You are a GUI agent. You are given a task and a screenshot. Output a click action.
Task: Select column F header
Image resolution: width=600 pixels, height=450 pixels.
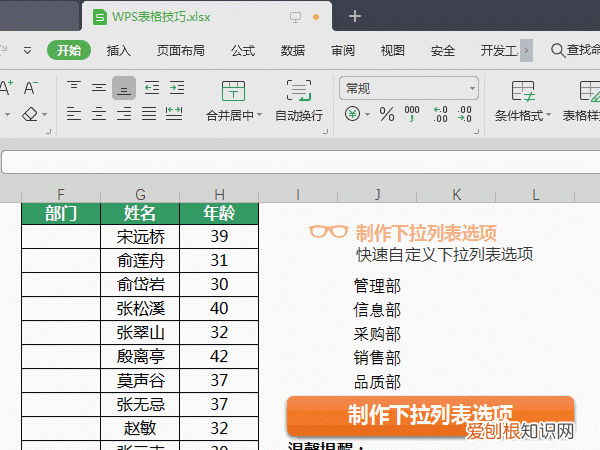pos(61,194)
